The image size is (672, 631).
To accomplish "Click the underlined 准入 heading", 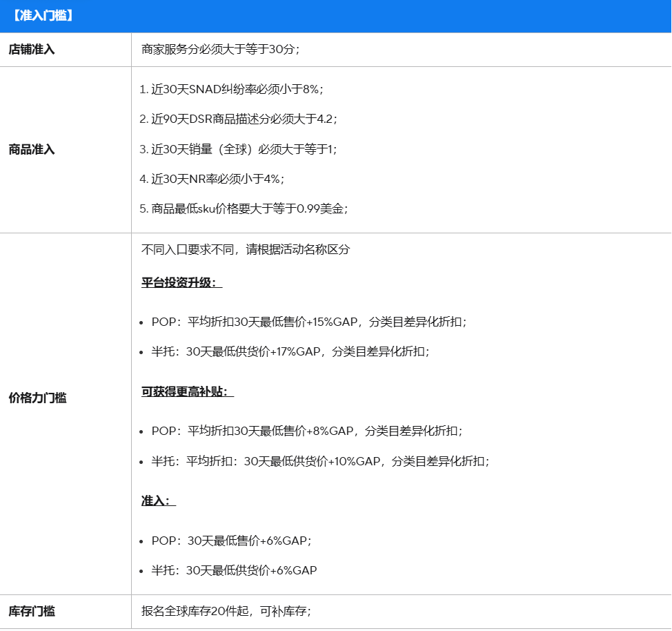I will click(x=158, y=501).
